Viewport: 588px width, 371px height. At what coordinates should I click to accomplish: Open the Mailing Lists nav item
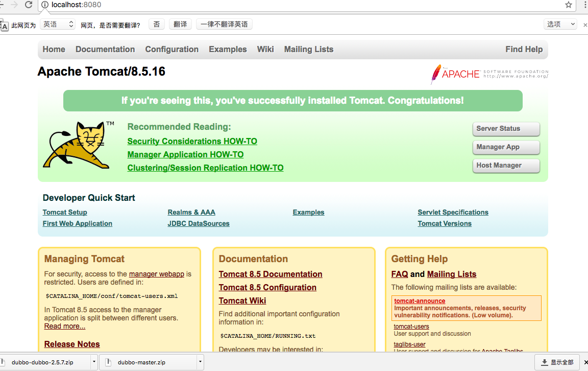point(309,49)
